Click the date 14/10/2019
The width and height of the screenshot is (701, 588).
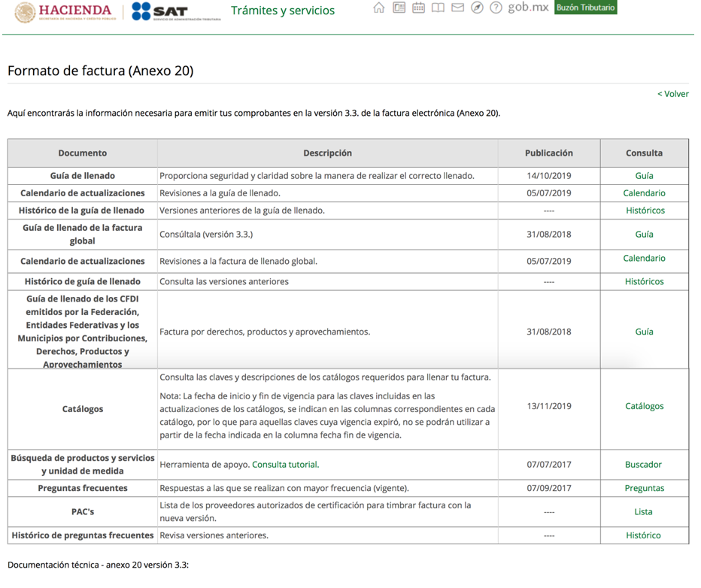point(549,176)
